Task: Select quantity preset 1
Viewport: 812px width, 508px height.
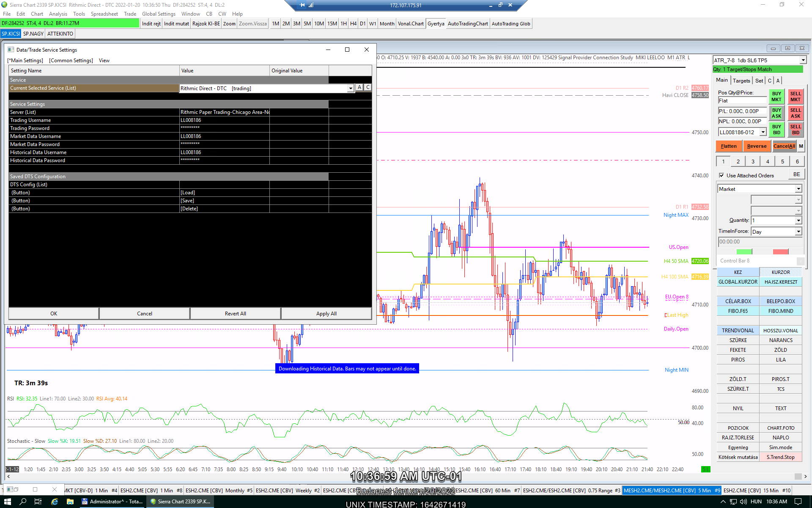Action: pos(723,161)
